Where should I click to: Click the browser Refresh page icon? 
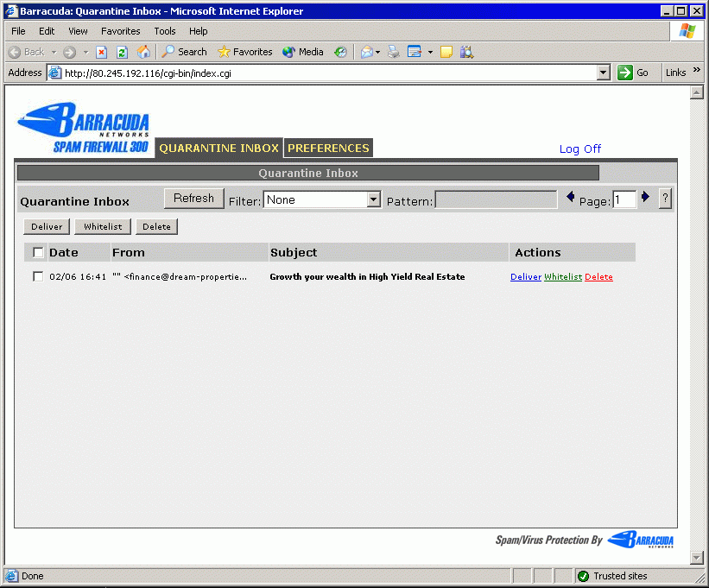[x=122, y=52]
